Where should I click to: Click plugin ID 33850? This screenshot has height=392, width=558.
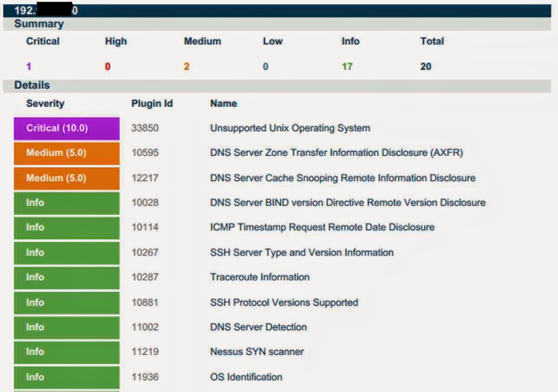145,128
